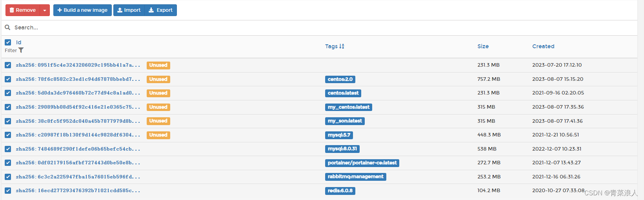Open image sha256:78f6c8582c23ed1c94d67878bbebd7

(78, 79)
